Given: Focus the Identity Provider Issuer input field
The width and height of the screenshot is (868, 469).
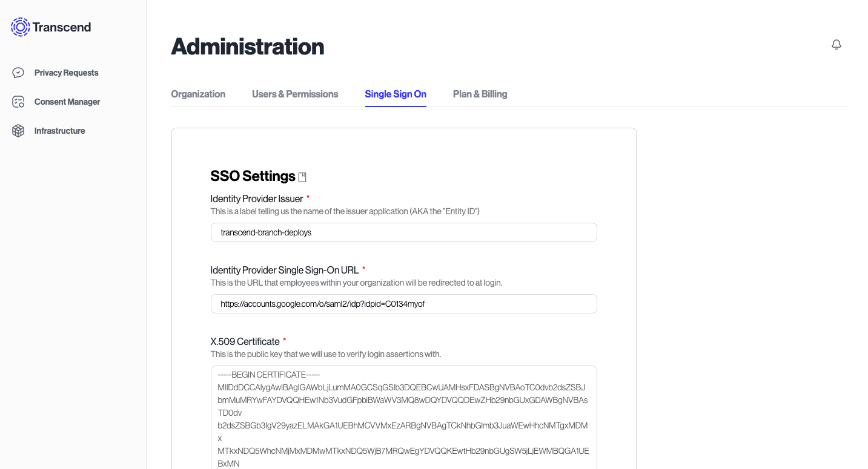Looking at the screenshot, I should [403, 232].
